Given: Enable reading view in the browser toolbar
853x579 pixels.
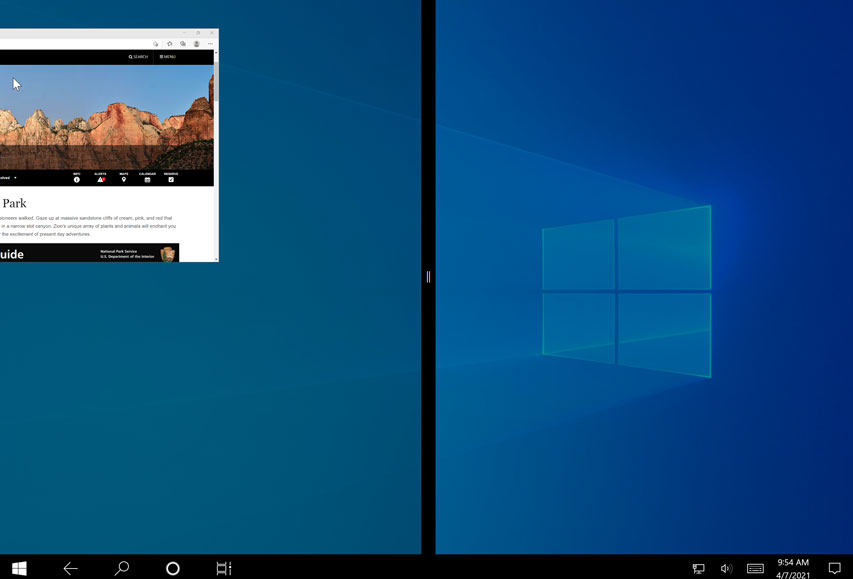Looking at the screenshot, I should tap(156, 43).
